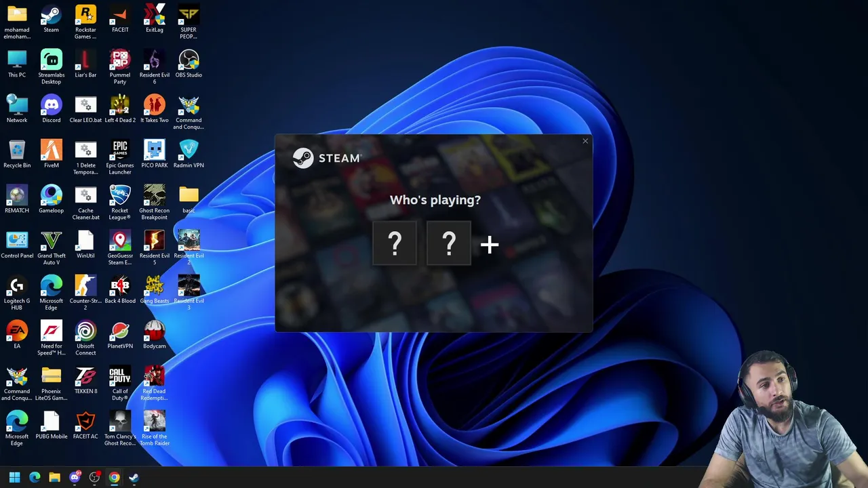The height and width of the screenshot is (488, 868).
Task: Choose the right question-mark Steam profile
Action: click(x=449, y=243)
